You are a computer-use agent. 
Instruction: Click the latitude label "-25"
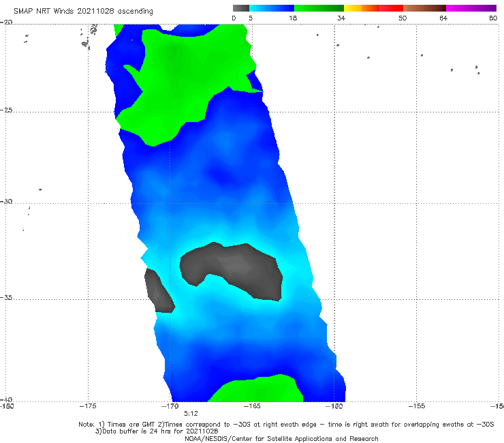point(6,110)
